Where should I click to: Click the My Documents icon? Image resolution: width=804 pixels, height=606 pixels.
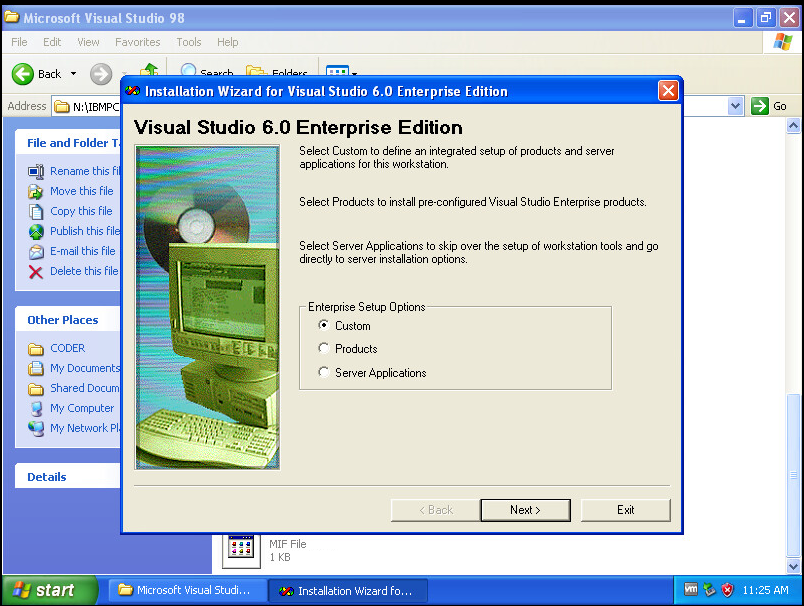pos(36,369)
